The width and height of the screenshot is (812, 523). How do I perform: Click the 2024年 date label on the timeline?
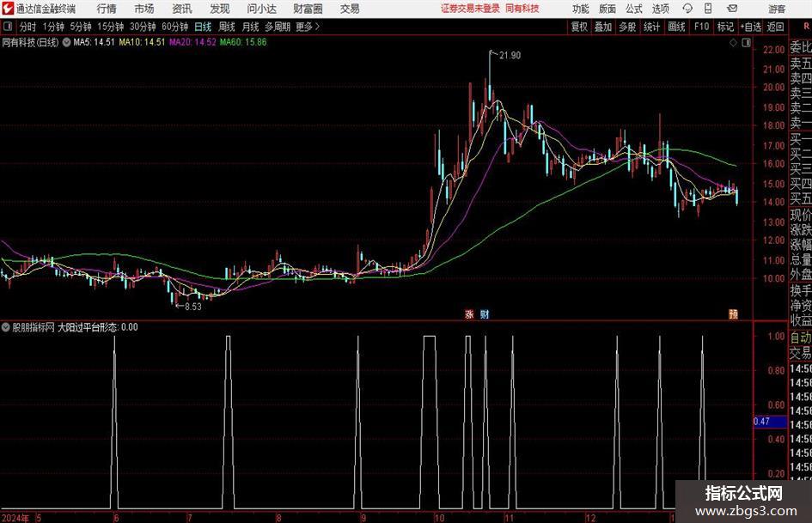(15, 518)
